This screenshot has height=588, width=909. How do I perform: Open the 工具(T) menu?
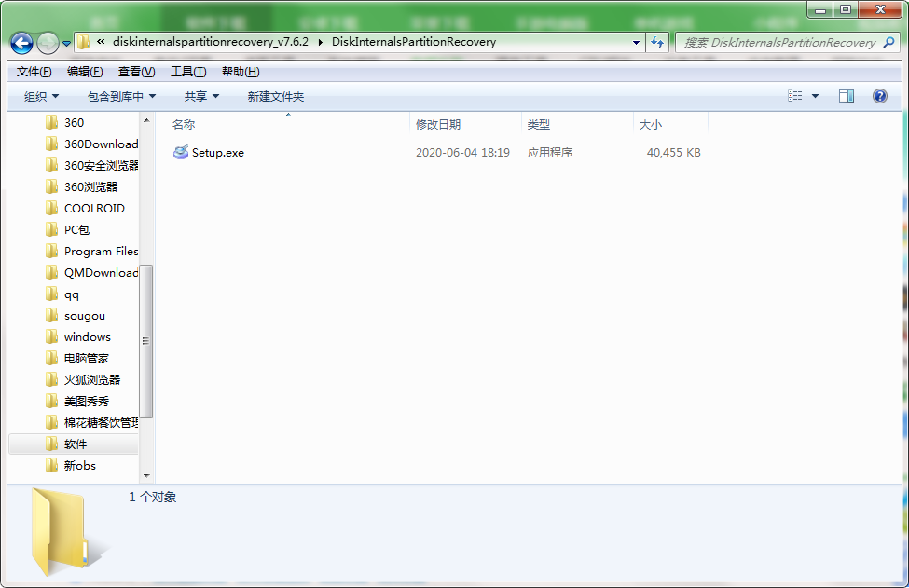point(188,72)
